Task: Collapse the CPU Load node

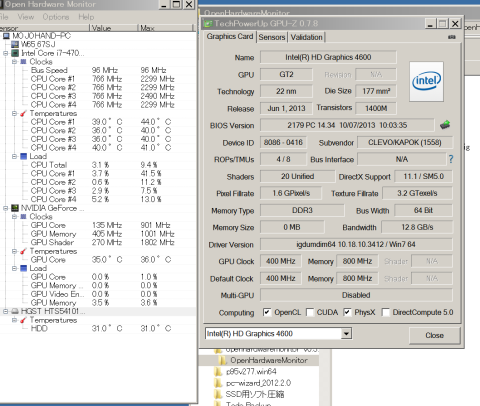Action: pyautogui.click(x=14, y=156)
